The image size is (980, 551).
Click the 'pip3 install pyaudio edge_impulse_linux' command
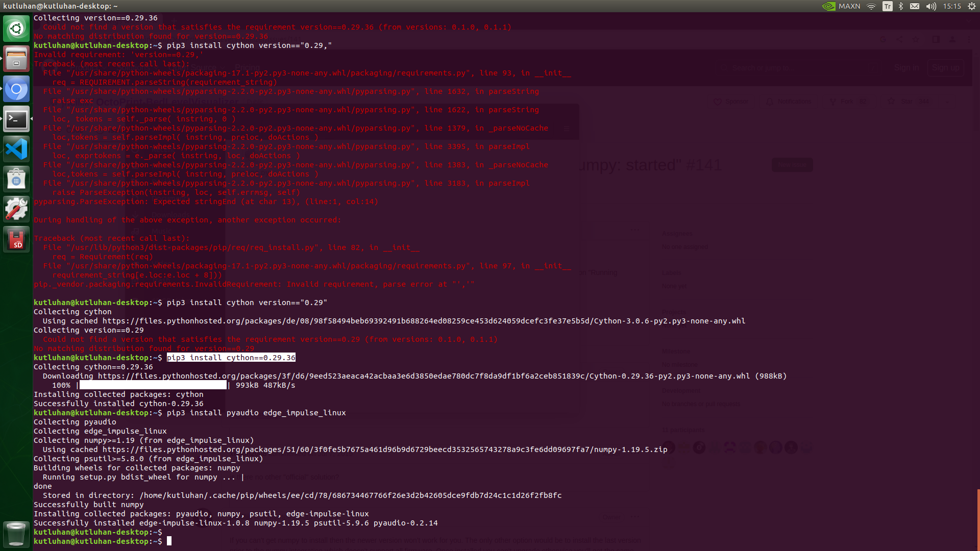[x=256, y=413]
